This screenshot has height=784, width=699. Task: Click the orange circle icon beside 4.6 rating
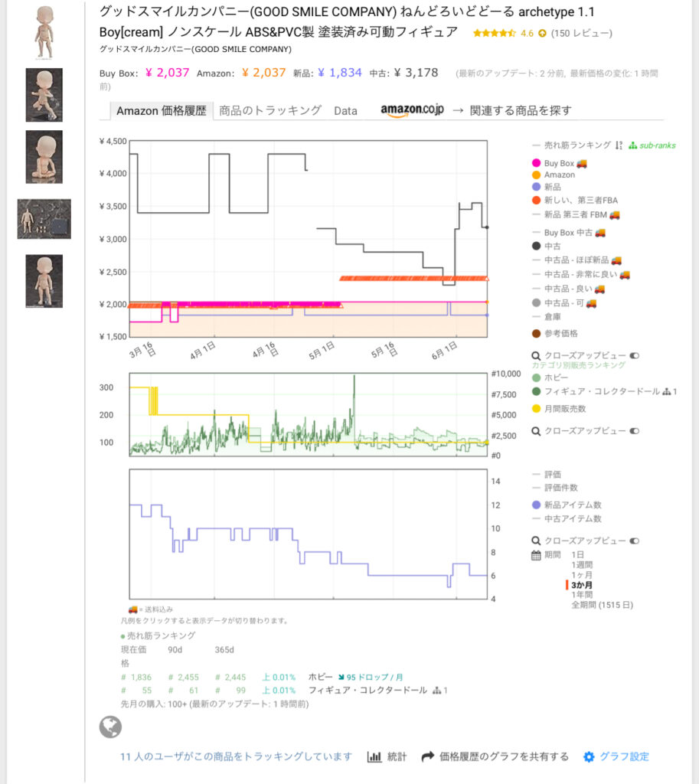[x=542, y=34]
